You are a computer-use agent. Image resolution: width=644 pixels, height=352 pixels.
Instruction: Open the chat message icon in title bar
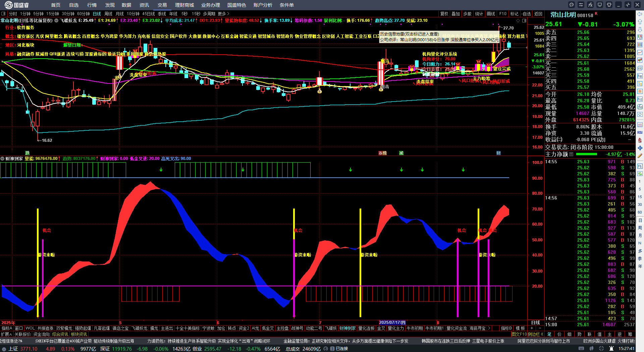[572, 5]
